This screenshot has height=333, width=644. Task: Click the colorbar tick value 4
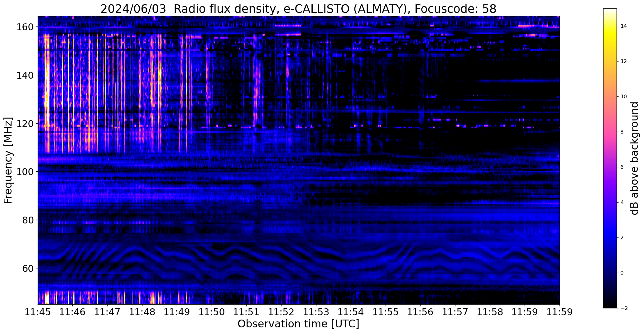pos(622,203)
